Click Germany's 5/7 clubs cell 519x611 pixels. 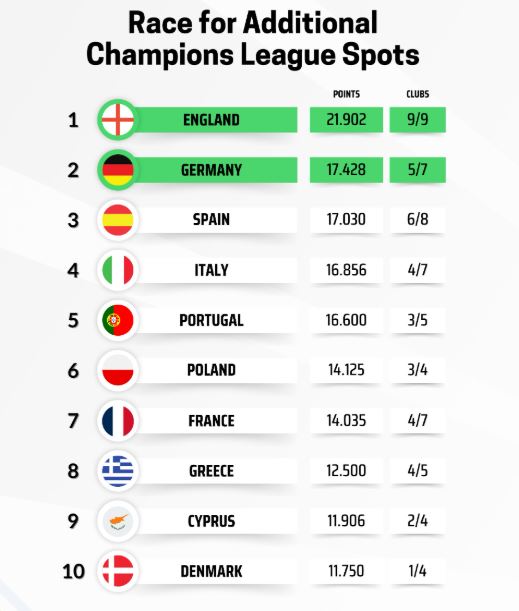pyautogui.click(x=418, y=170)
